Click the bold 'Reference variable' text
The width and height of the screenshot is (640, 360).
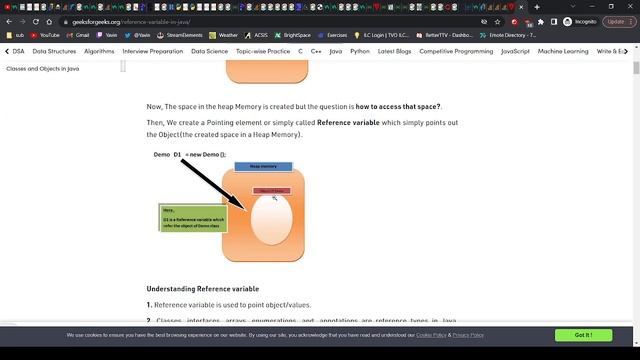(x=348, y=123)
